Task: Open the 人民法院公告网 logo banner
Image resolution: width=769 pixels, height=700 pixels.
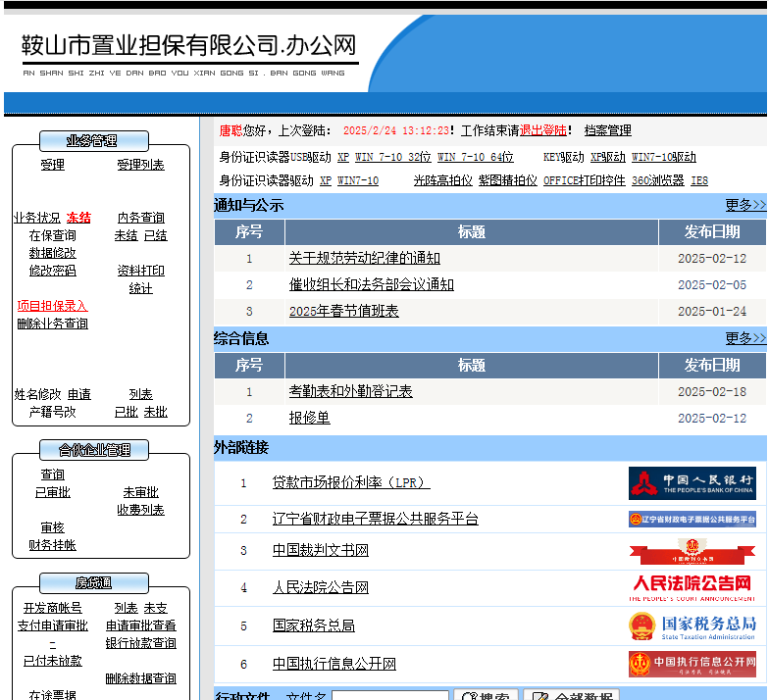Action: coord(692,588)
